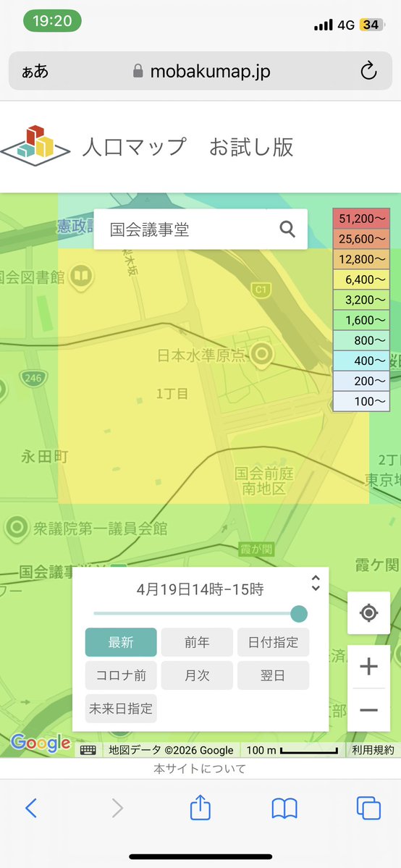Click the 100 m map scale
This screenshot has height=868, width=401.
[292, 750]
